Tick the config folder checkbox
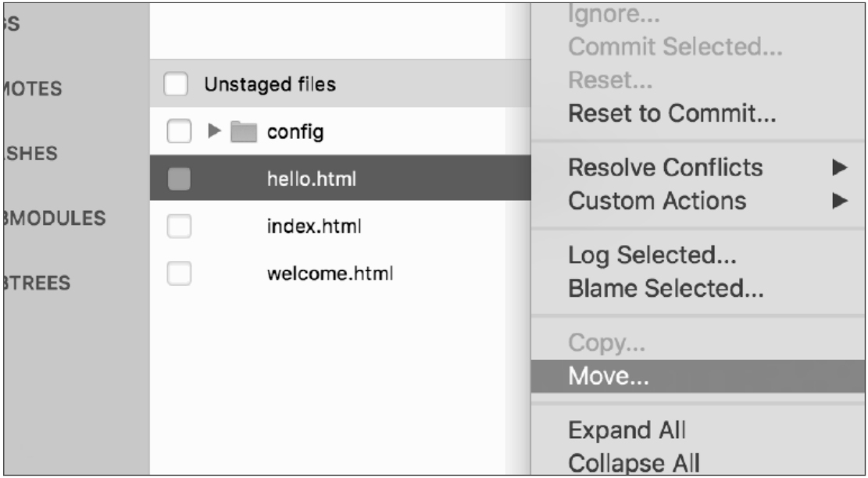This screenshot has width=868, height=478. coord(179,132)
